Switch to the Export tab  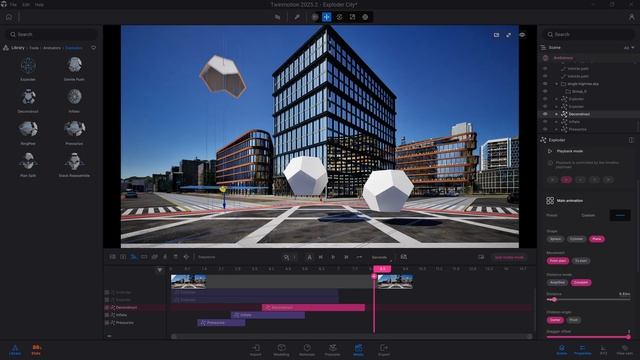pyautogui.click(x=384, y=350)
